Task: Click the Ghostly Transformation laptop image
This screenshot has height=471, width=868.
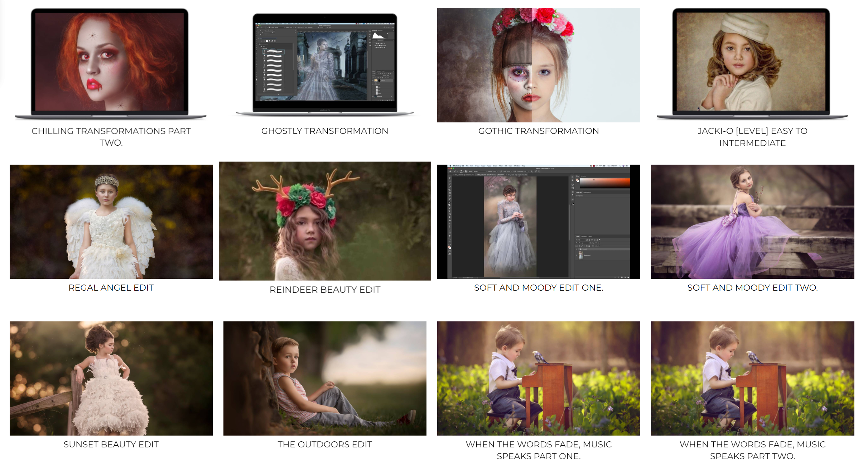Action: tap(325, 64)
